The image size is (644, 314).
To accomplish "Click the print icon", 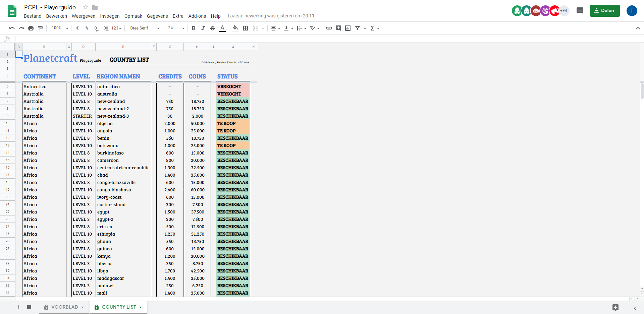I will click(x=31, y=28).
